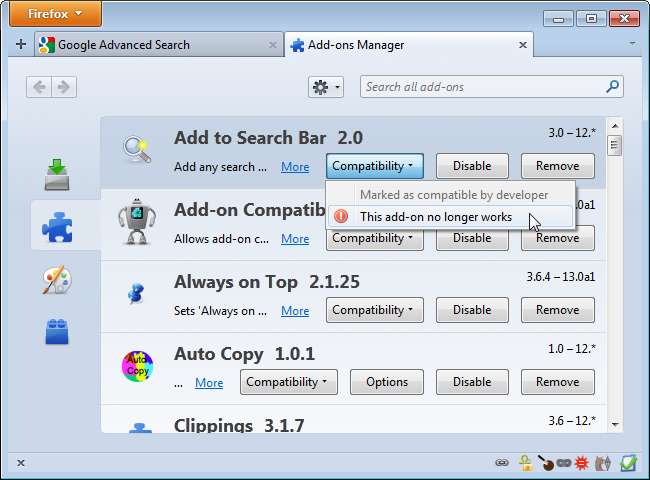The height and width of the screenshot is (480, 650).
Task: Focus the 'Search all add-ons' field
Action: coord(492,87)
